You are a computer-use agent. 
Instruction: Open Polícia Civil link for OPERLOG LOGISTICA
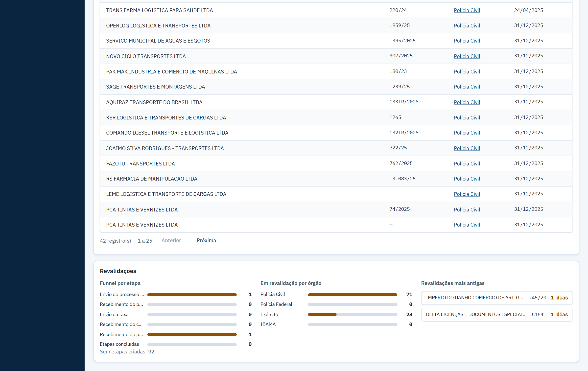point(467,26)
